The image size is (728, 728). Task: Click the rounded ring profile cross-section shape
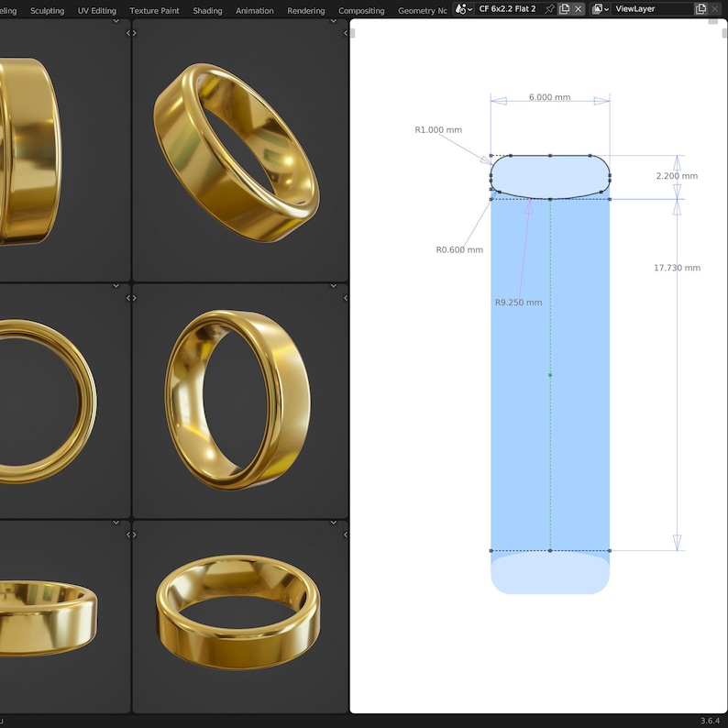coord(550,177)
